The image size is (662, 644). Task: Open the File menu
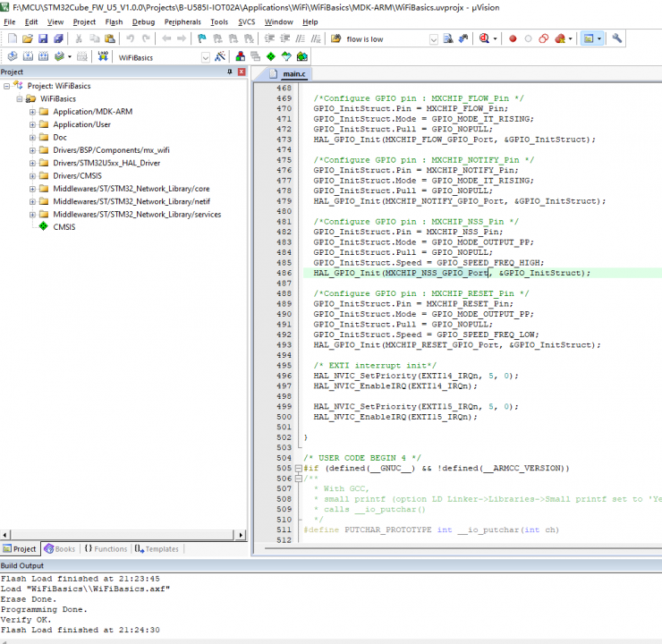pyautogui.click(x=9, y=22)
